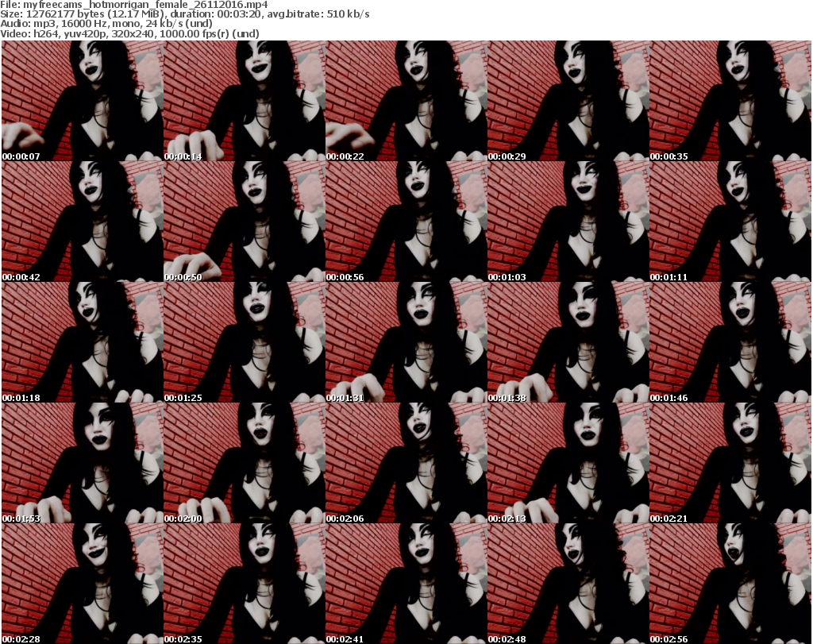Click the frame marked 00:02:06

coord(406,463)
